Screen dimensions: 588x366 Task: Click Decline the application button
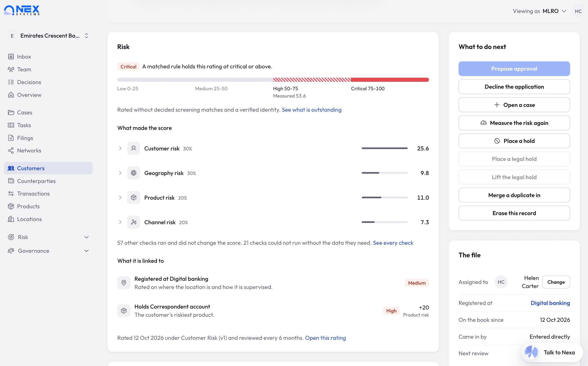pos(514,87)
